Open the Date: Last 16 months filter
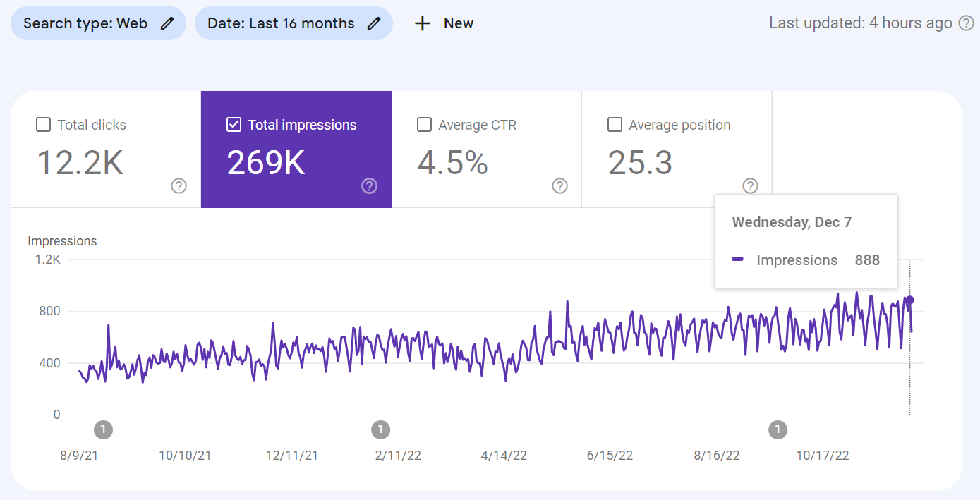Image resolution: width=980 pixels, height=500 pixels. pyautogui.click(x=282, y=23)
